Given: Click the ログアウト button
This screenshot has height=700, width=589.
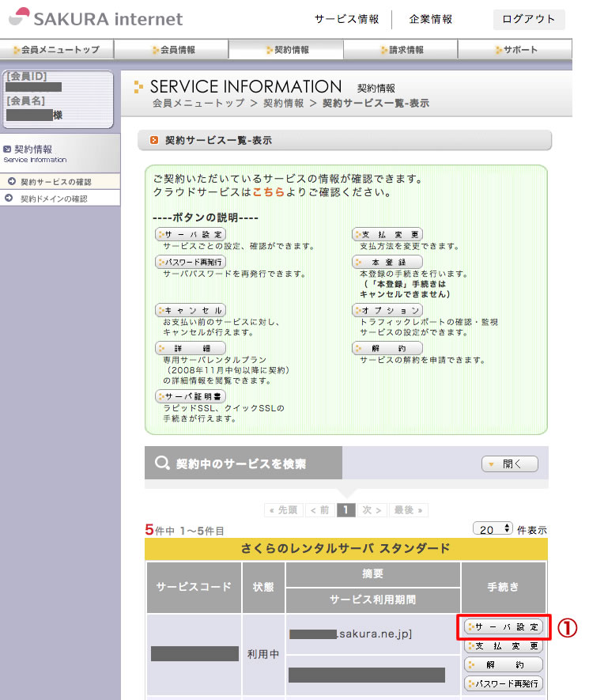Looking at the screenshot, I should (x=528, y=20).
